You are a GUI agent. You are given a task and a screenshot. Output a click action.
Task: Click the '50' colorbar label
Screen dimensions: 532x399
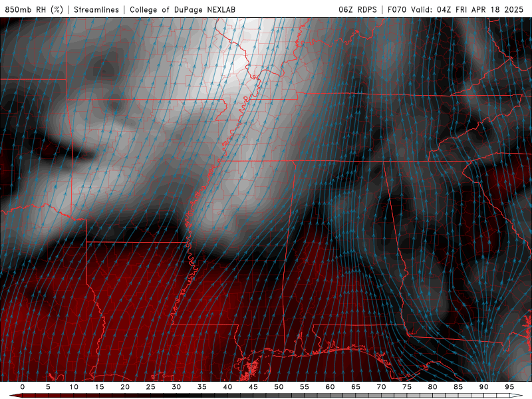[x=279, y=387]
